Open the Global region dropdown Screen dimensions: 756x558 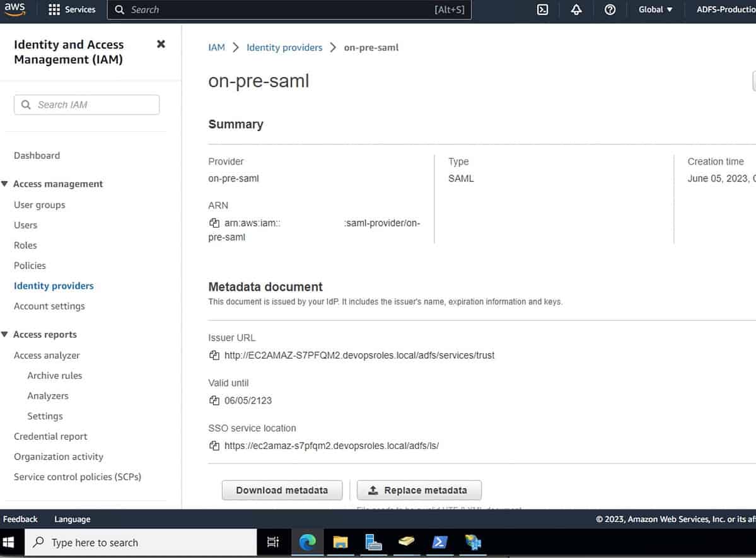tap(654, 9)
